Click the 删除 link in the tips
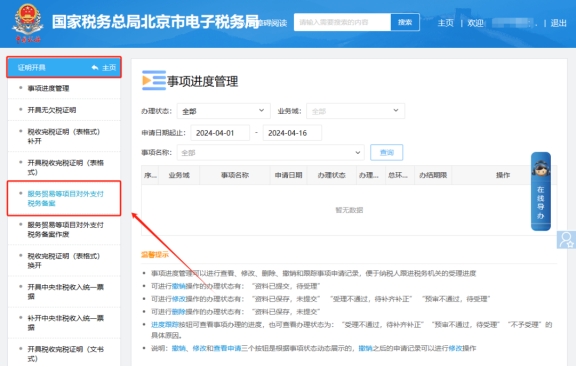The height and width of the screenshot is (367, 576). pos(179,312)
